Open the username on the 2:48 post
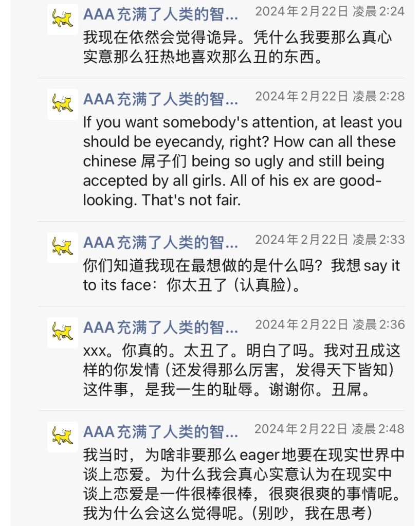This screenshot has height=526, width=420. click(160, 430)
